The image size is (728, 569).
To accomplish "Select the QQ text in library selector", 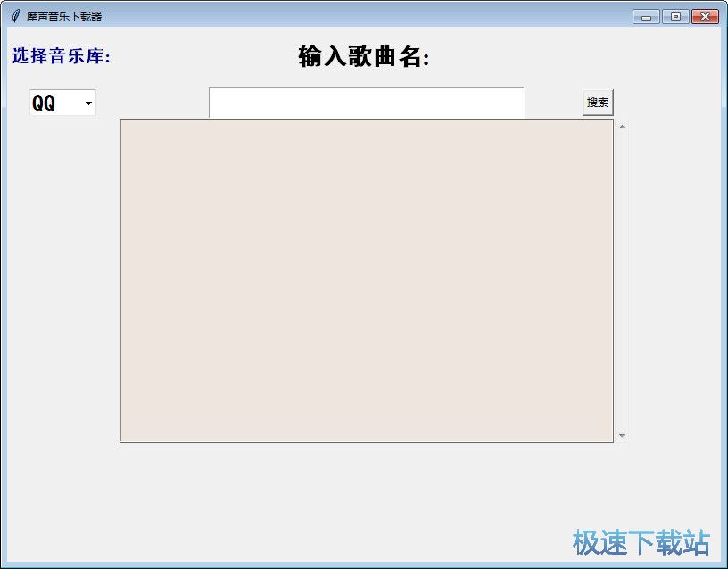I will click(44, 103).
